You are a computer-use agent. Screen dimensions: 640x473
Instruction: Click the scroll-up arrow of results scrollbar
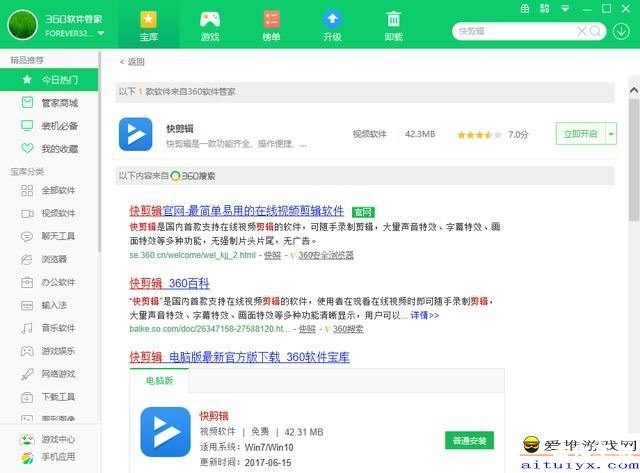point(634,90)
